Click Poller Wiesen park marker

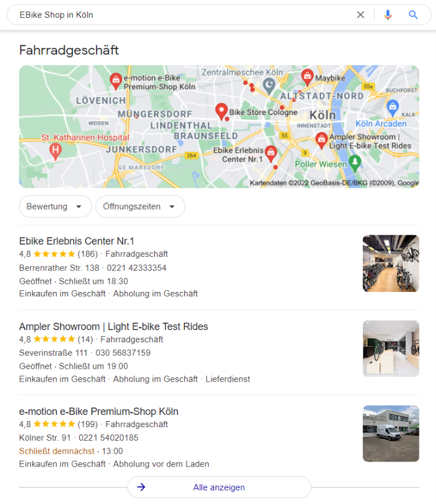tap(355, 163)
